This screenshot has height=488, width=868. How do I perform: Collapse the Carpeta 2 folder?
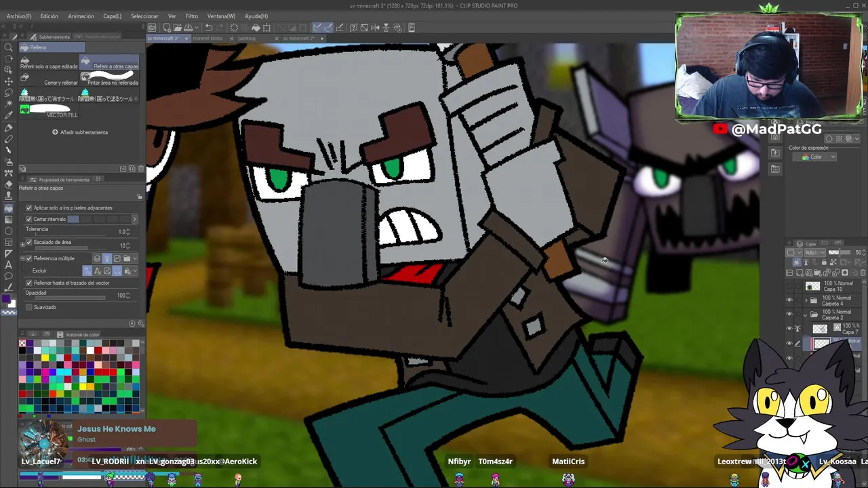pyautogui.click(x=806, y=314)
